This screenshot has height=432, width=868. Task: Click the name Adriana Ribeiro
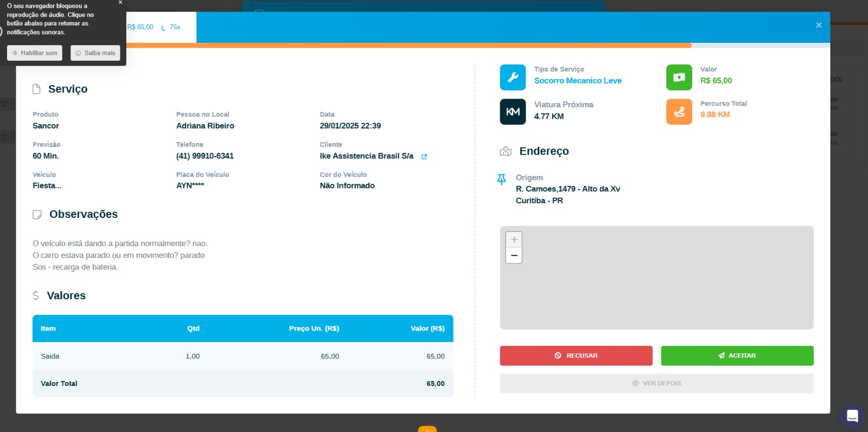coord(205,126)
